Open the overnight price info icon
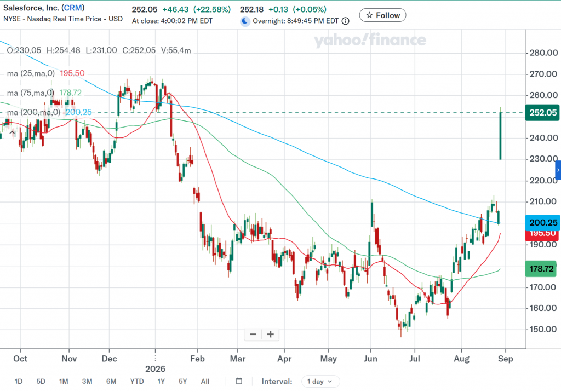Image resolution: width=561 pixels, height=392 pixels. [x=345, y=21]
